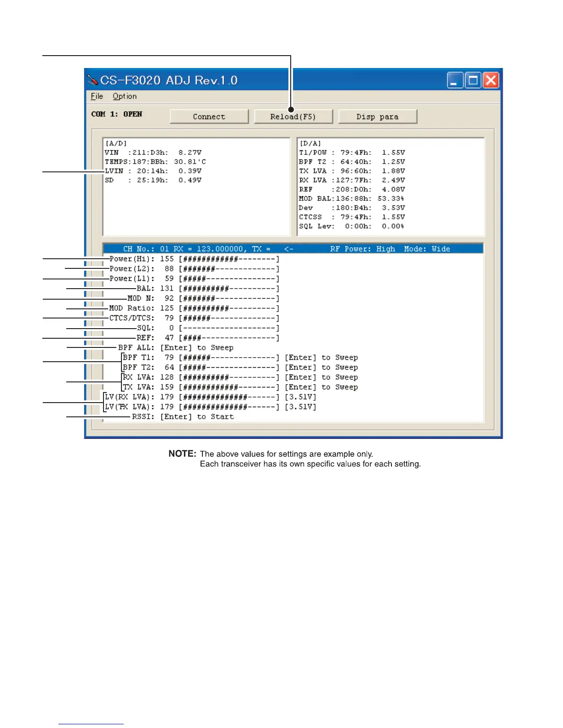The image size is (563, 728).
Task: Click the TEMPS 30.81'C reading
Action: [x=155, y=162]
